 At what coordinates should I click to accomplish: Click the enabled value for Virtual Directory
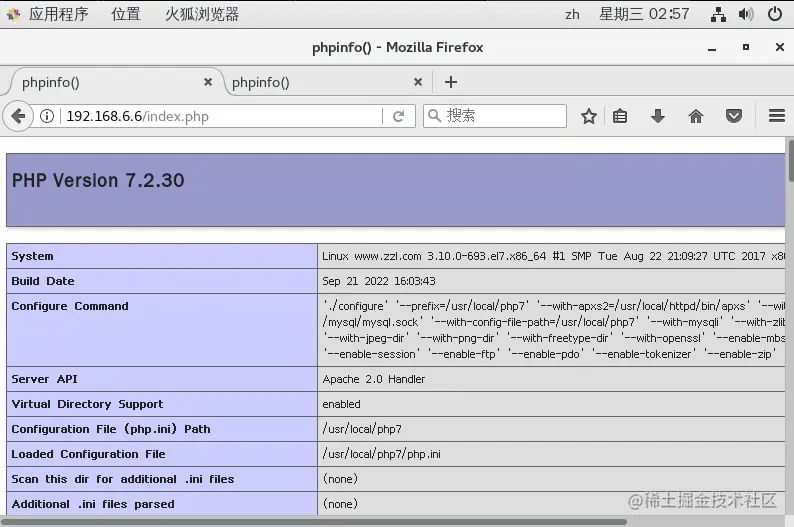pyautogui.click(x=341, y=404)
